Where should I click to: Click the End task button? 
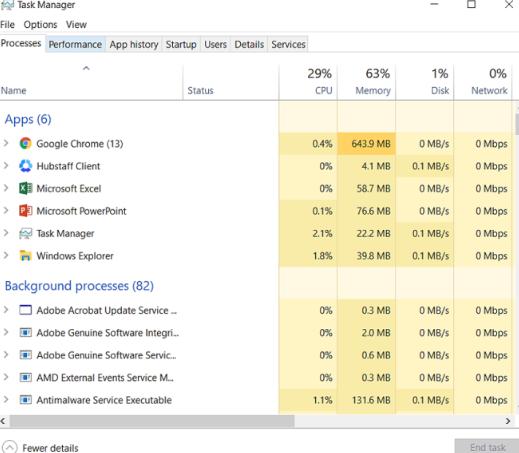(x=487, y=447)
